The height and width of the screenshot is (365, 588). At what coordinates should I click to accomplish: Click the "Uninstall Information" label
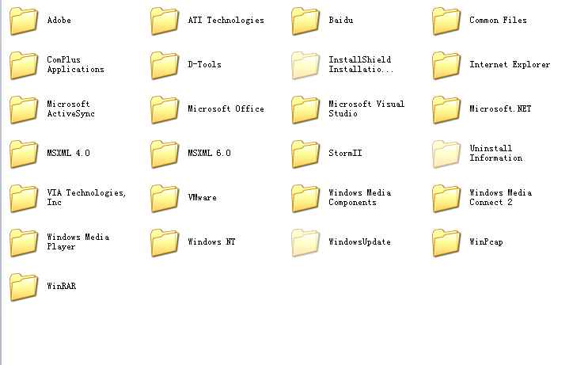[x=495, y=153]
